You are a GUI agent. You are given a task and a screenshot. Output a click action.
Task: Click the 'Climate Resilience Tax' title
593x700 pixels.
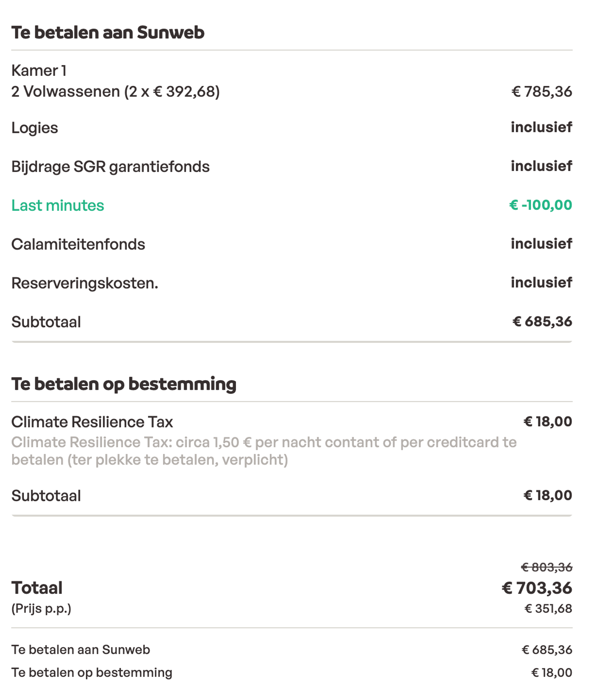pyautogui.click(x=92, y=422)
